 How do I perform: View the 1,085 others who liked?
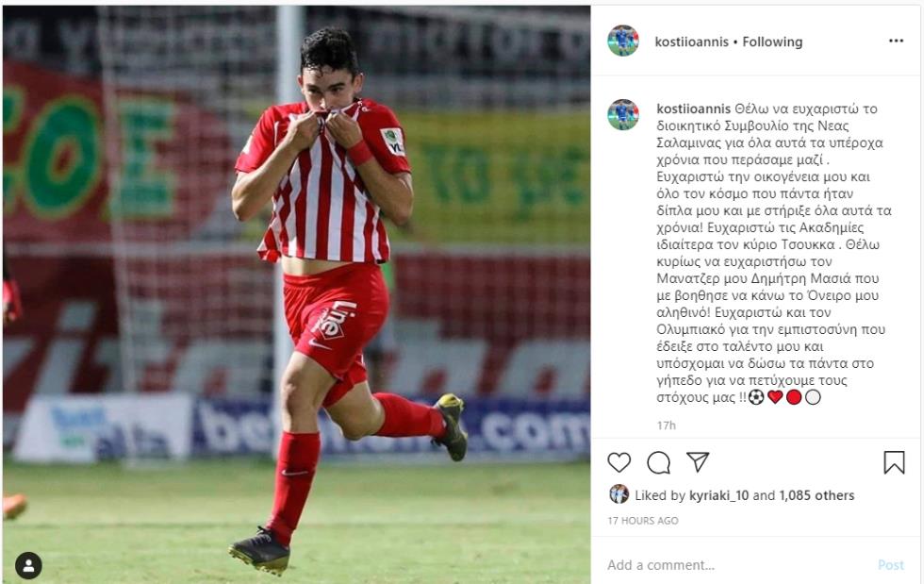pos(817,495)
